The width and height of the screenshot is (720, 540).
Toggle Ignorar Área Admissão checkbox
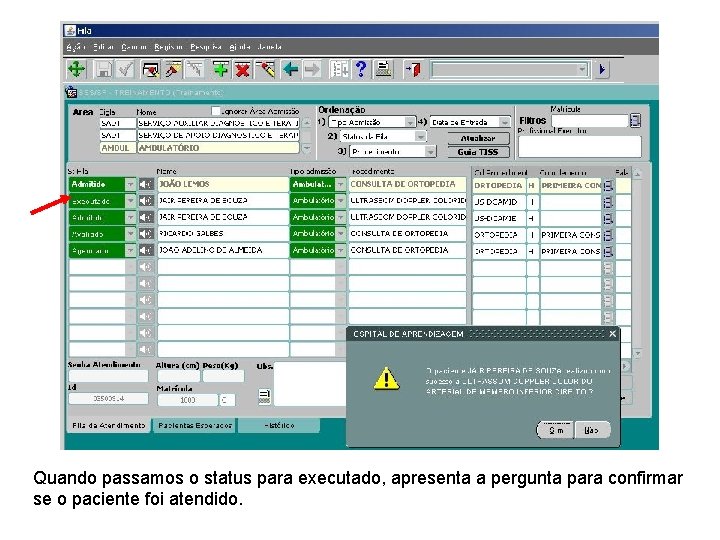(x=216, y=111)
